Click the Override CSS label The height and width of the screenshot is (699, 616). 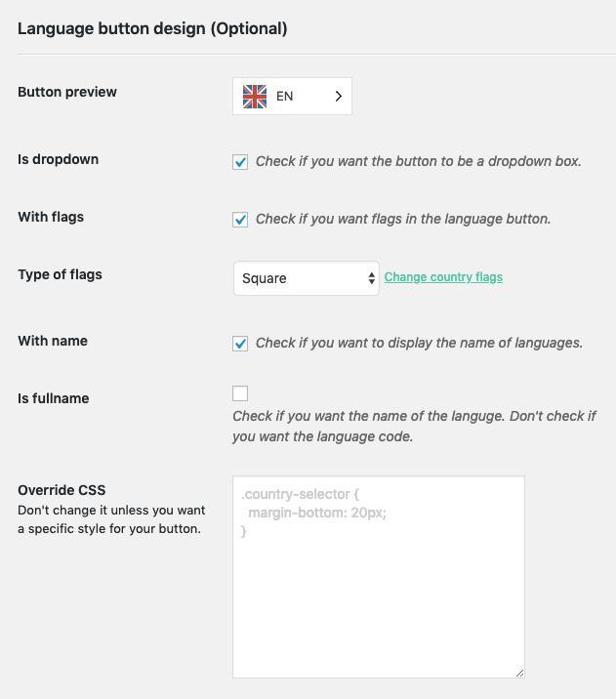(62, 490)
